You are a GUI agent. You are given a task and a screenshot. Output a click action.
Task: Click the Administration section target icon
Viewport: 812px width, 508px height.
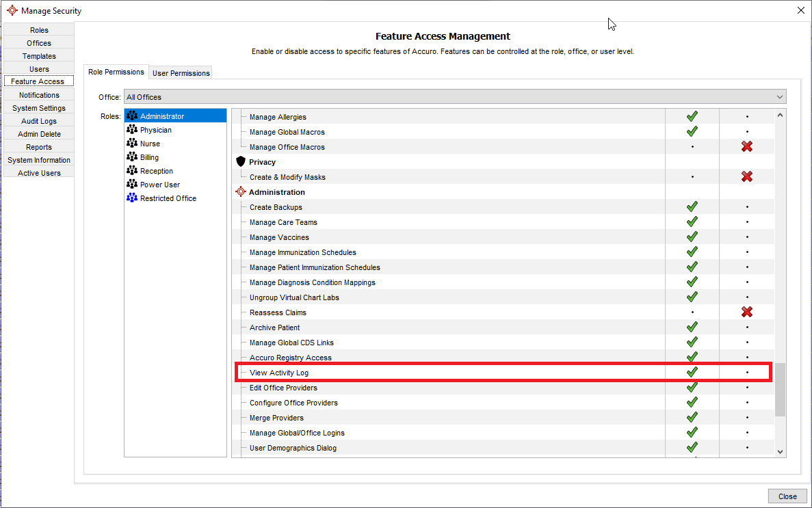click(x=240, y=192)
